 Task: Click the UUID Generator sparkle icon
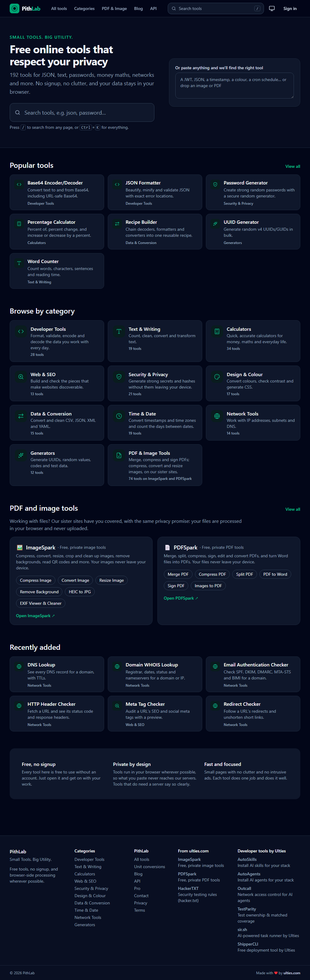[215, 224]
